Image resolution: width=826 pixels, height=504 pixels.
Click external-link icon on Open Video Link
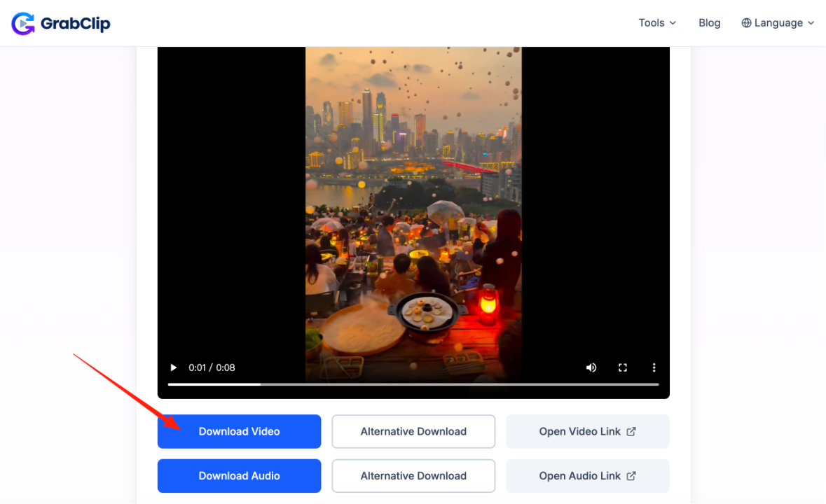coord(631,431)
